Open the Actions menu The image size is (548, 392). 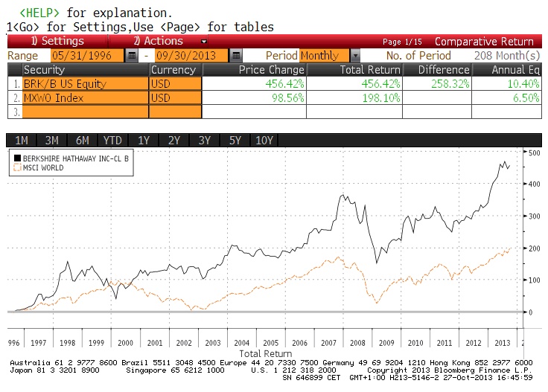click(x=158, y=41)
